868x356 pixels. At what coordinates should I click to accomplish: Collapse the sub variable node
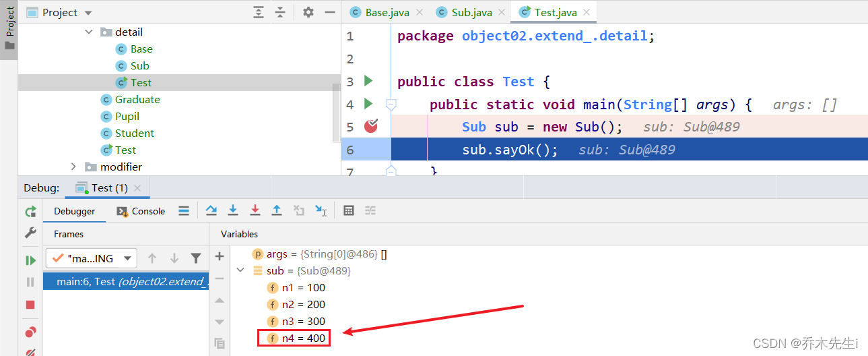pos(240,270)
